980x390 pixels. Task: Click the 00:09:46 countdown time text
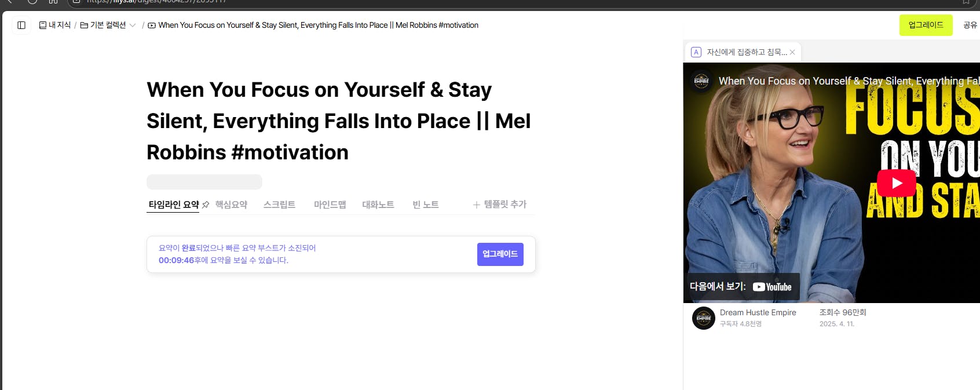point(176,260)
